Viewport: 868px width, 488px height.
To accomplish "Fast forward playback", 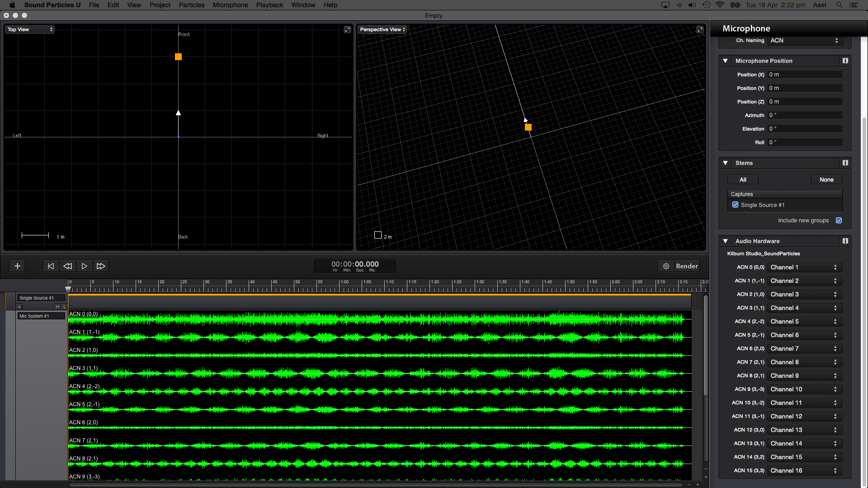I will (x=101, y=266).
